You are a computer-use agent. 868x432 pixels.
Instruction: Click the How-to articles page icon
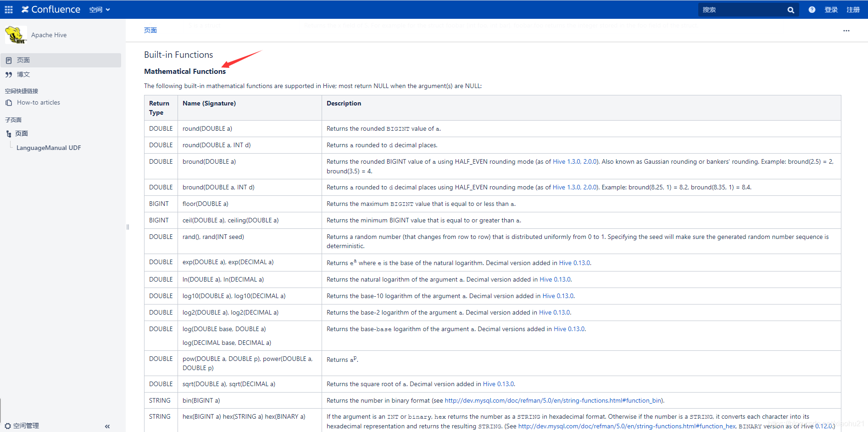point(9,103)
